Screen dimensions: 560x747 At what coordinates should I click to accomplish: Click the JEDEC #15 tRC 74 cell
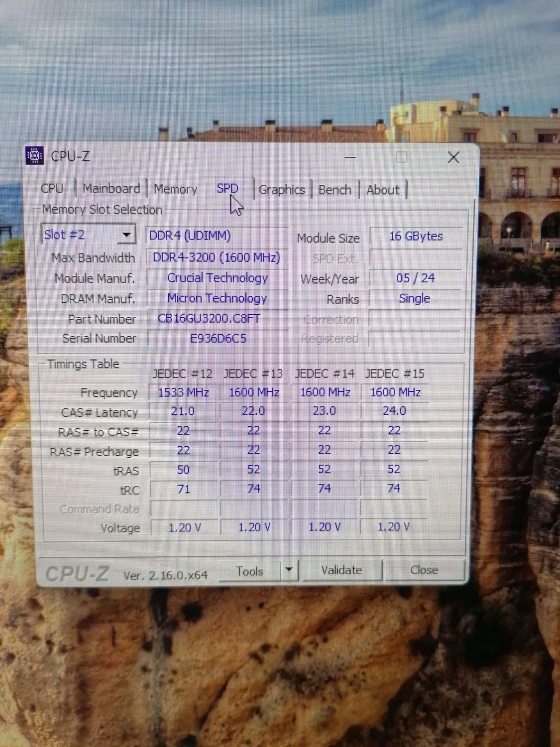click(394, 488)
